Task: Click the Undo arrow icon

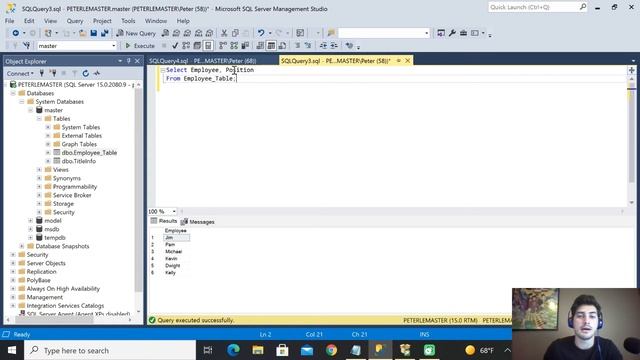Action: point(261,33)
